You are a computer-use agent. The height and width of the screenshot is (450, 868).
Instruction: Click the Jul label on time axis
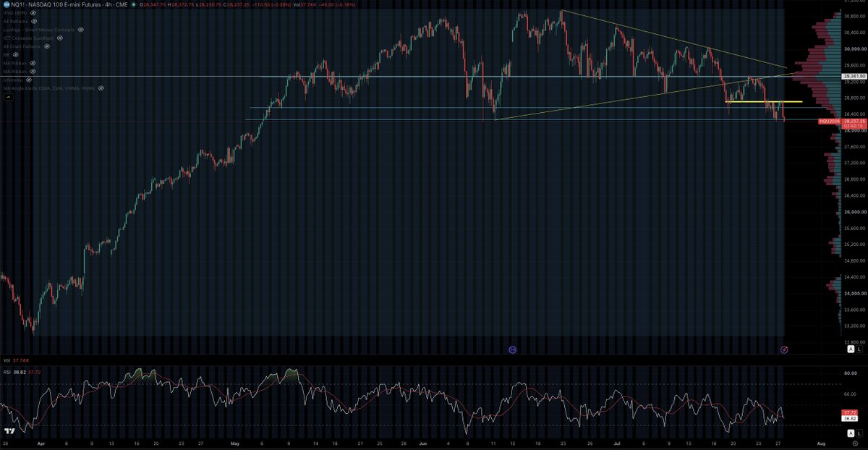coord(617,442)
